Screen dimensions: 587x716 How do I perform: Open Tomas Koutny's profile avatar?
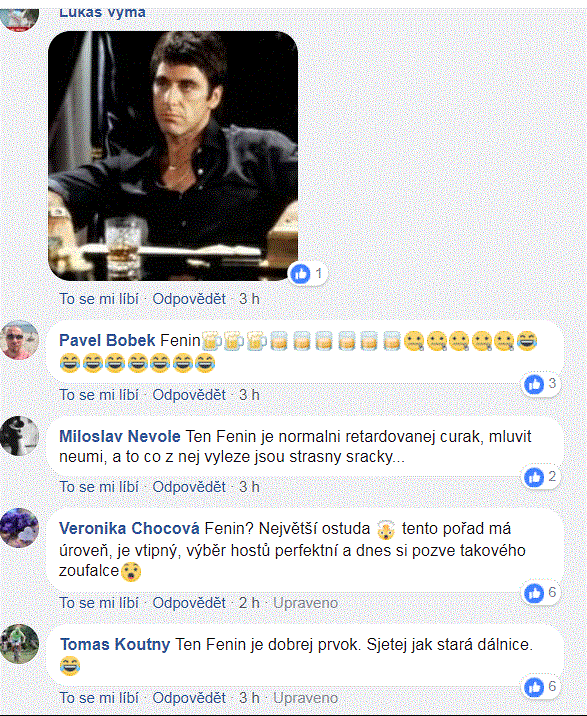click(x=19, y=644)
